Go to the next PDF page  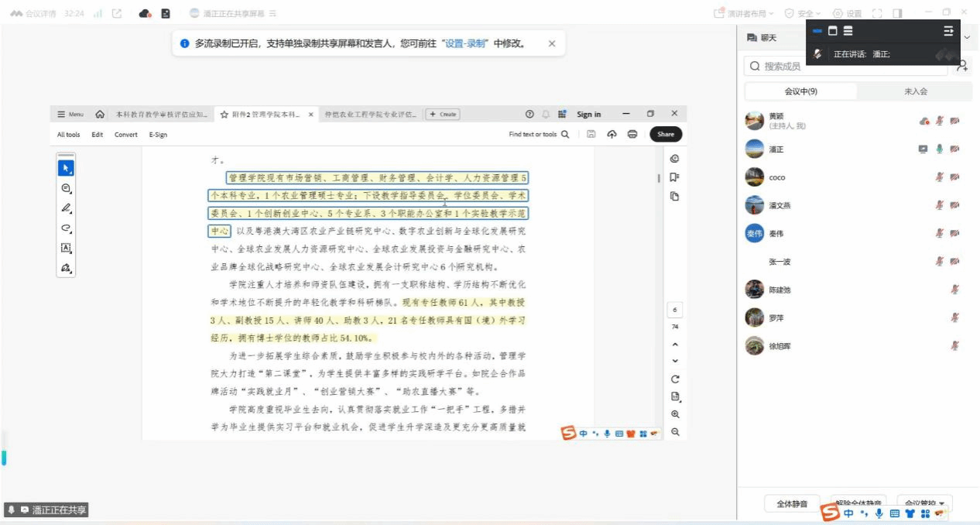675,361
